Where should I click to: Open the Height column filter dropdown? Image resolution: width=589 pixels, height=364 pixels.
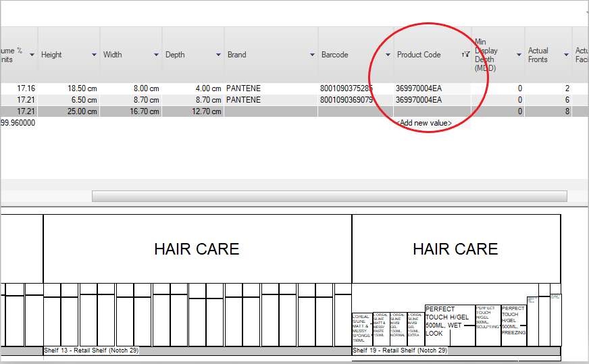click(x=94, y=55)
